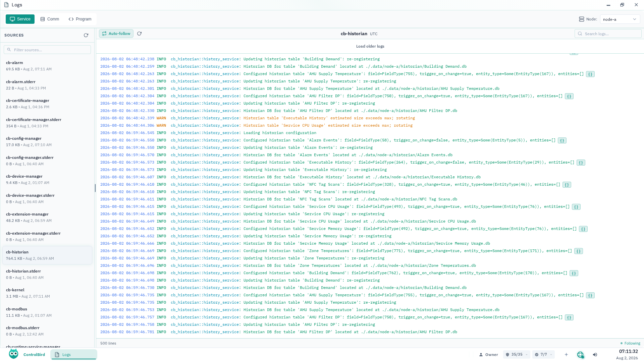The height and width of the screenshot is (362, 644).
Task: Expand JSON details for Executable History configured line
Action: coord(581,163)
